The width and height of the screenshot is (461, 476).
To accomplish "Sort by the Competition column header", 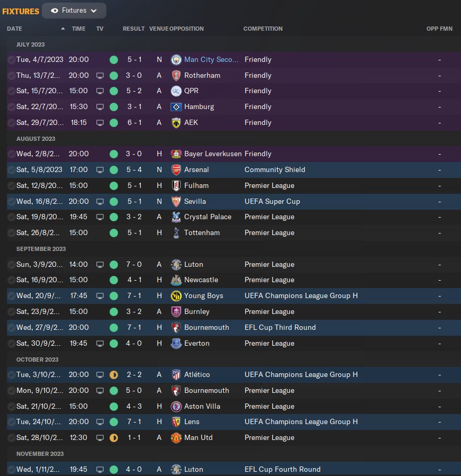I will coord(263,29).
